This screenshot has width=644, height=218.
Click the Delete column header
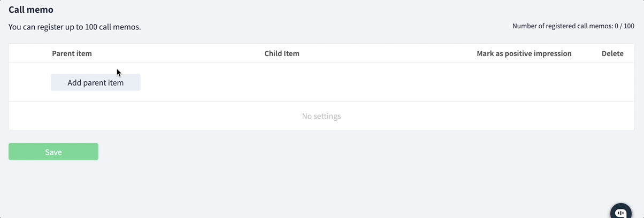pos(612,53)
